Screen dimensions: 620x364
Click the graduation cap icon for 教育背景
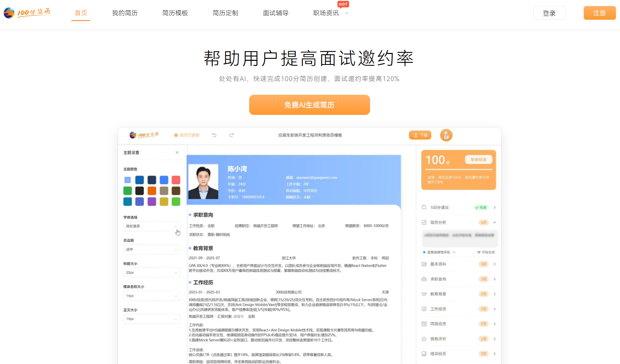click(x=424, y=294)
